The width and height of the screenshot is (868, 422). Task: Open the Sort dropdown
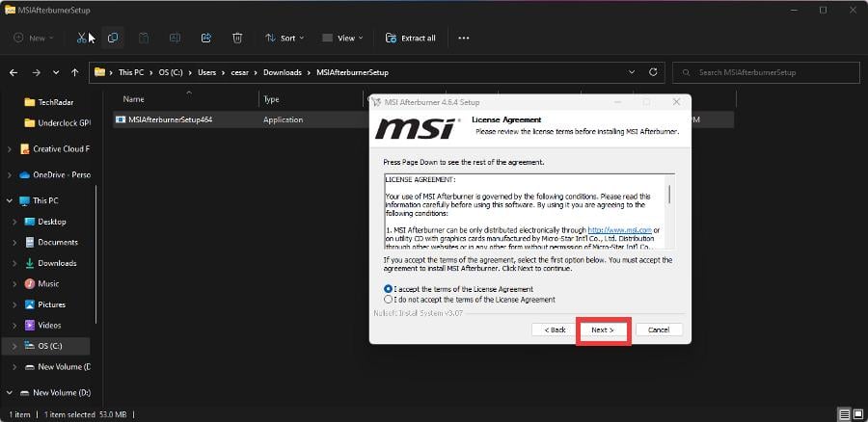(285, 39)
